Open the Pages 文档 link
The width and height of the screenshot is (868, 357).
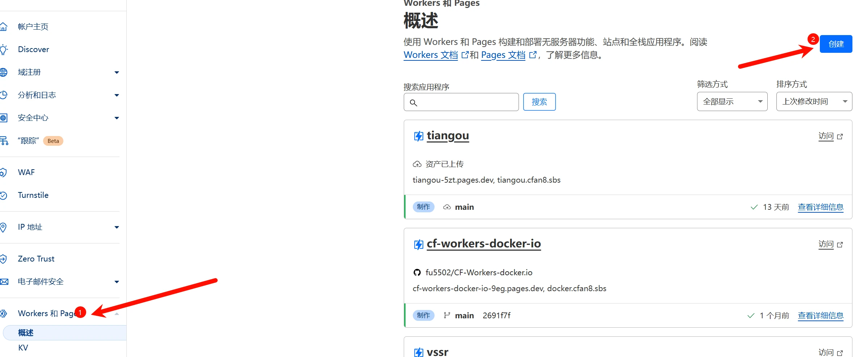pyautogui.click(x=503, y=55)
